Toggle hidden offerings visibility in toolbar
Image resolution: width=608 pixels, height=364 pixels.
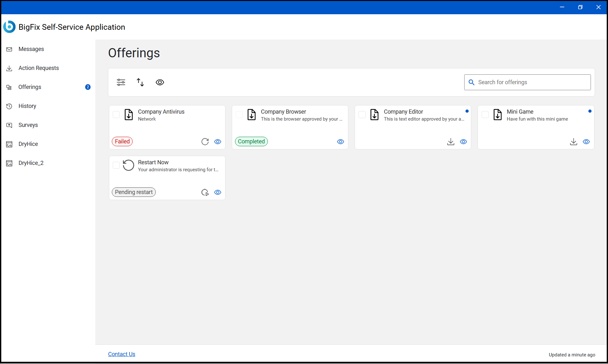(x=160, y=82)
